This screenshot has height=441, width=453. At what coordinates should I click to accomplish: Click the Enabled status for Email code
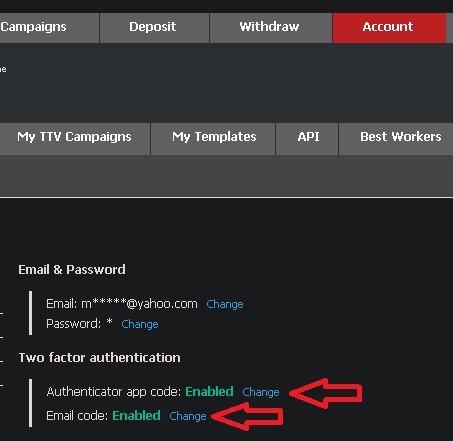pos(136,415)
